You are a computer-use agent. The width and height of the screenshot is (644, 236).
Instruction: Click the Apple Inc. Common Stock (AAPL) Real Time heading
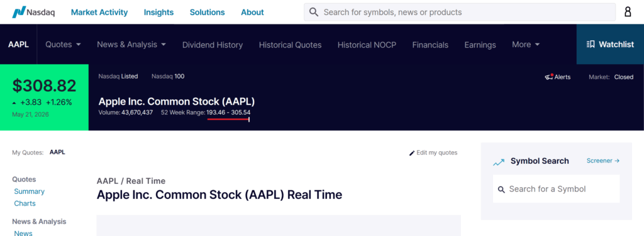click(x=219, y=195)
